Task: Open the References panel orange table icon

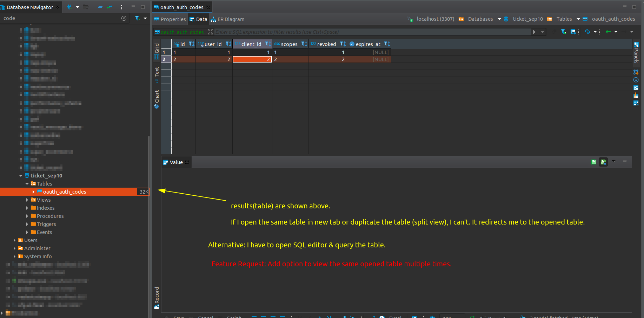Action: click(636, 95)
